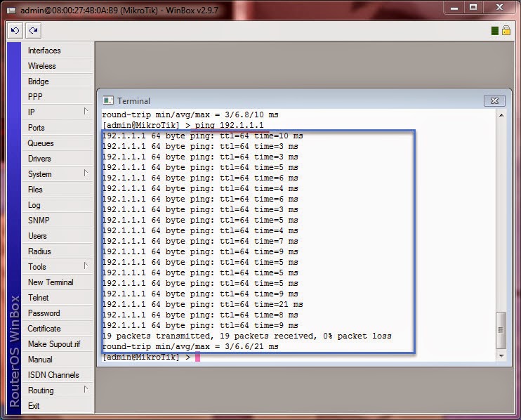Viewport: 521px width, 420px height.
Task: Open the Radius menu item
Action: click(x=58, y=251)
